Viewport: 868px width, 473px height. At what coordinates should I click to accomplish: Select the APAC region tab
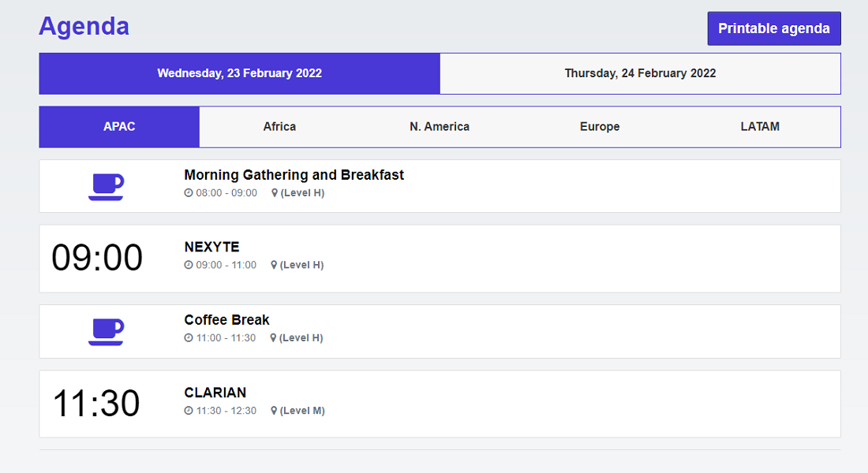click(x=119, y=127)
